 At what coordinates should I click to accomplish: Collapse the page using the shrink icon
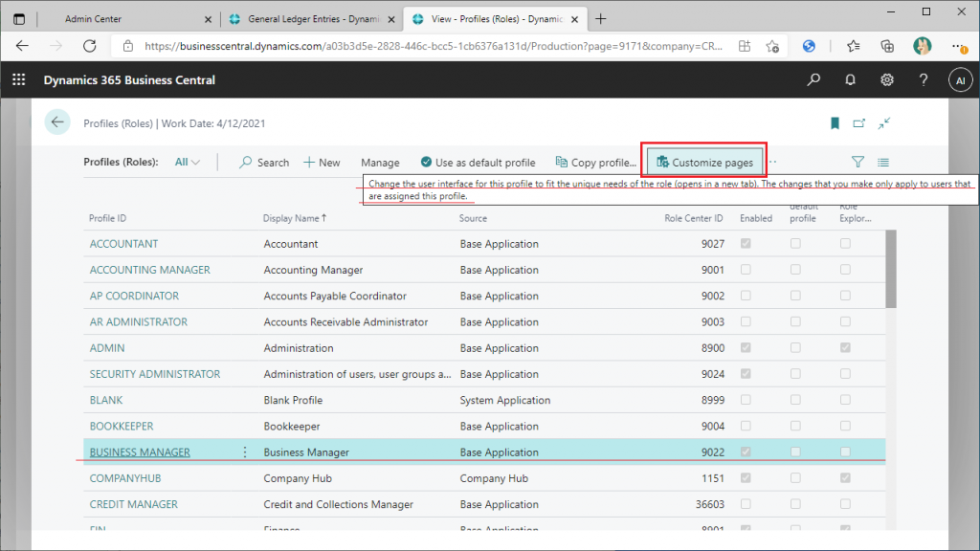coord(883,123)
